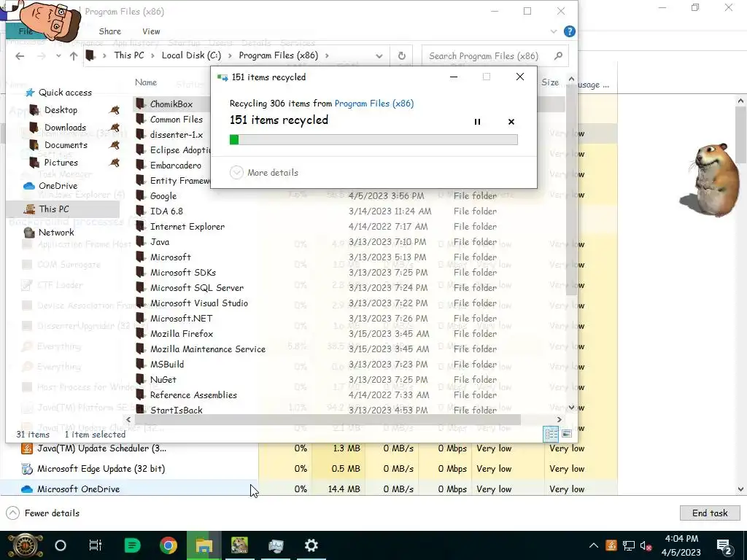Viewport: 747px width, 560px height.
Task: Click the search magnifier icon
Action: 558,55
